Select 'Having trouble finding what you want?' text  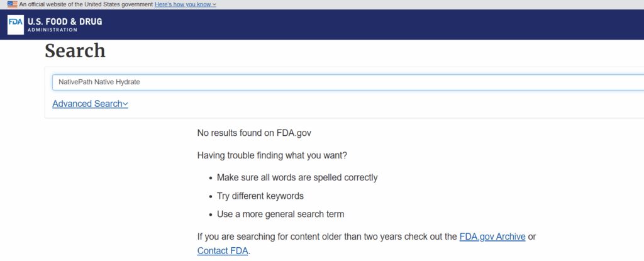click(272, 156)
